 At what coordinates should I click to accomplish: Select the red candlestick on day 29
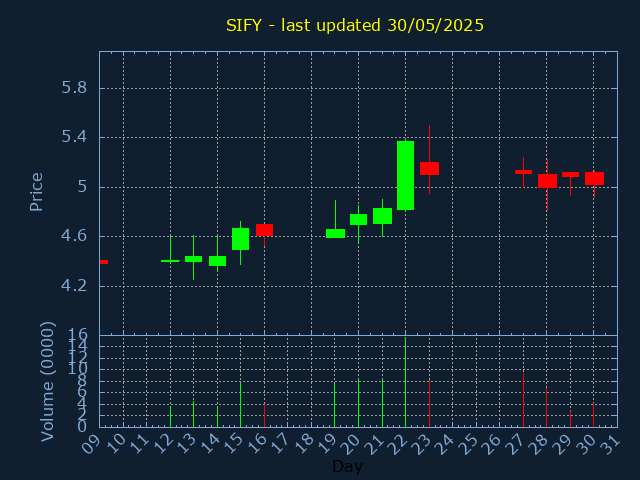[570, 174]
